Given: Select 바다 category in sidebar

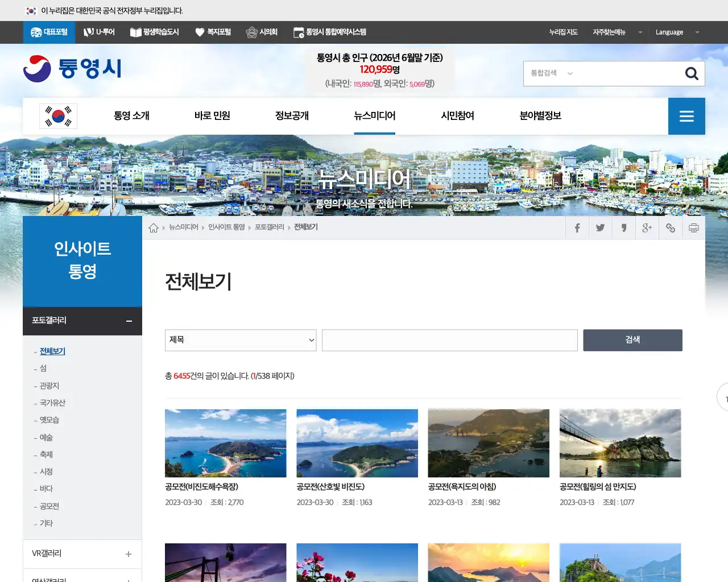Looking at the screenshot, I should [46, 489].
